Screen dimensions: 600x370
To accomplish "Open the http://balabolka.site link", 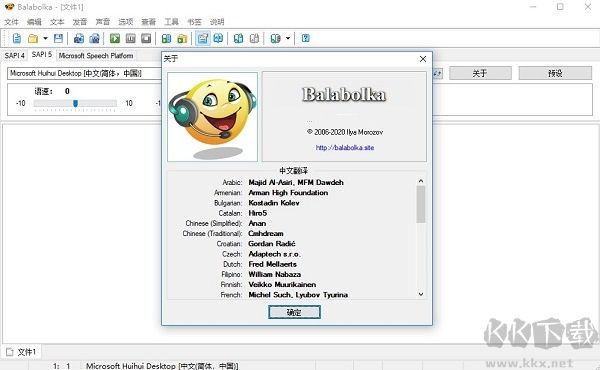I will [x=345, y=148].
